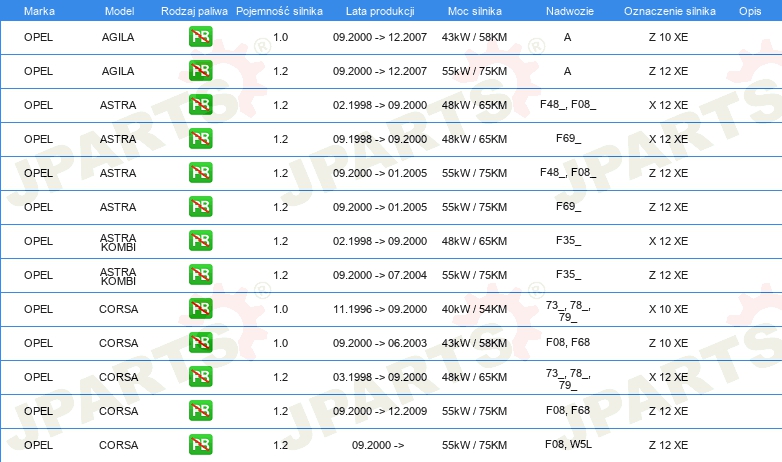
Task: Select CORSA in the 40kW / 54KM row
Action: pyautogui.click(x=119, y=309)
